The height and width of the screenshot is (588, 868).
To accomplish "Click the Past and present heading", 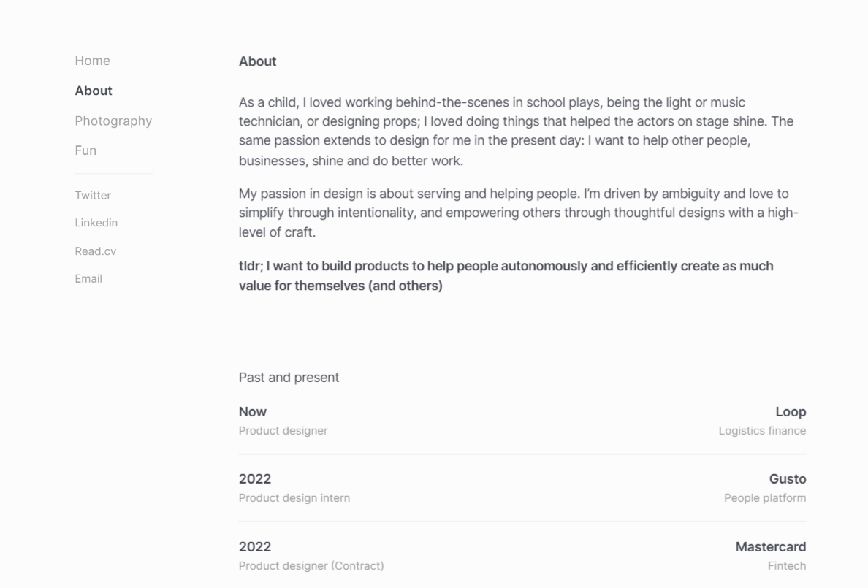I will click(289, 378).
